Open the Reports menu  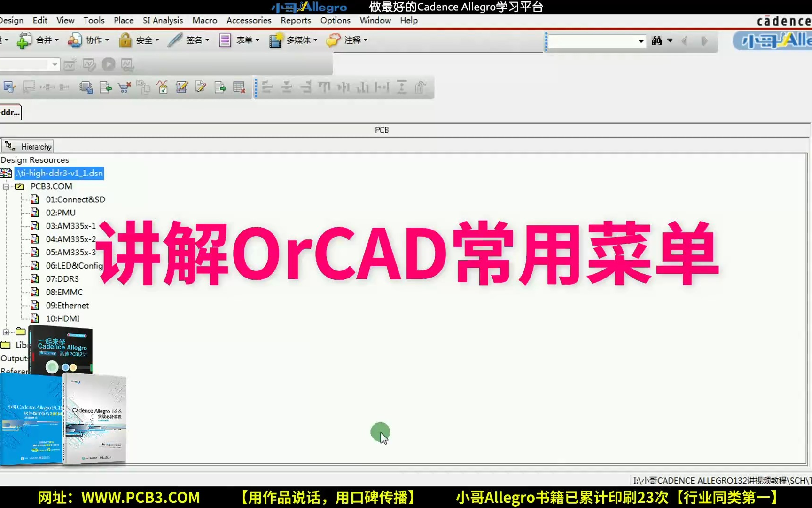pos(296,20)
